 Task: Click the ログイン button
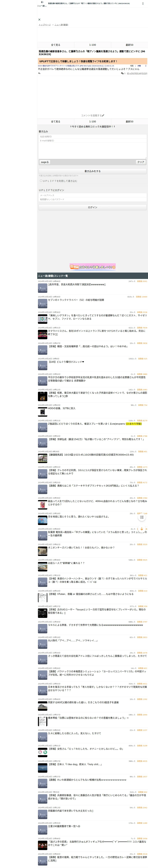tap(92, 207)
